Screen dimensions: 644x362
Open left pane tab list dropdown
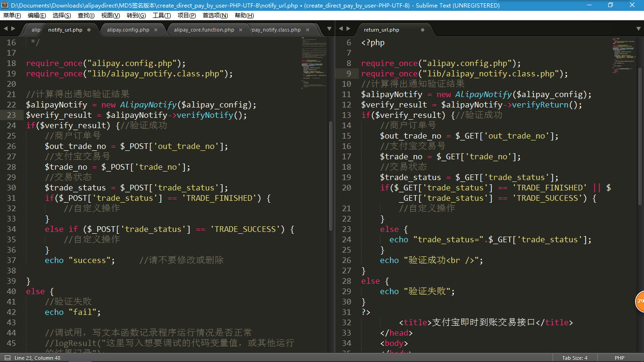click(x=330, y=29)
